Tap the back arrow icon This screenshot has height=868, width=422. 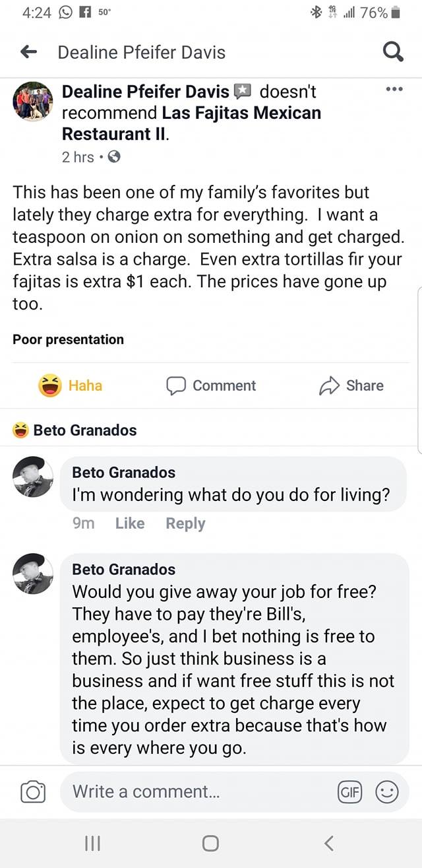[x=28, y=52]
